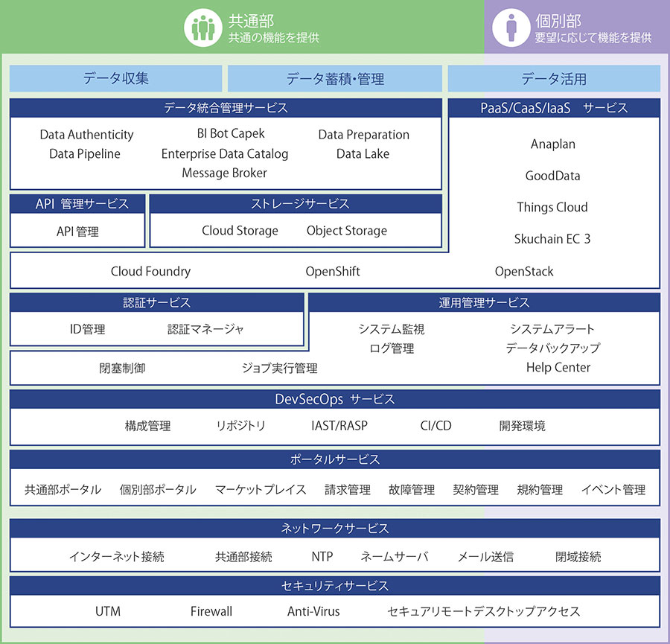This screenshot has height=644, width=670.
Task: Click the 認証サービス title bar
Action: click(157, 302)
